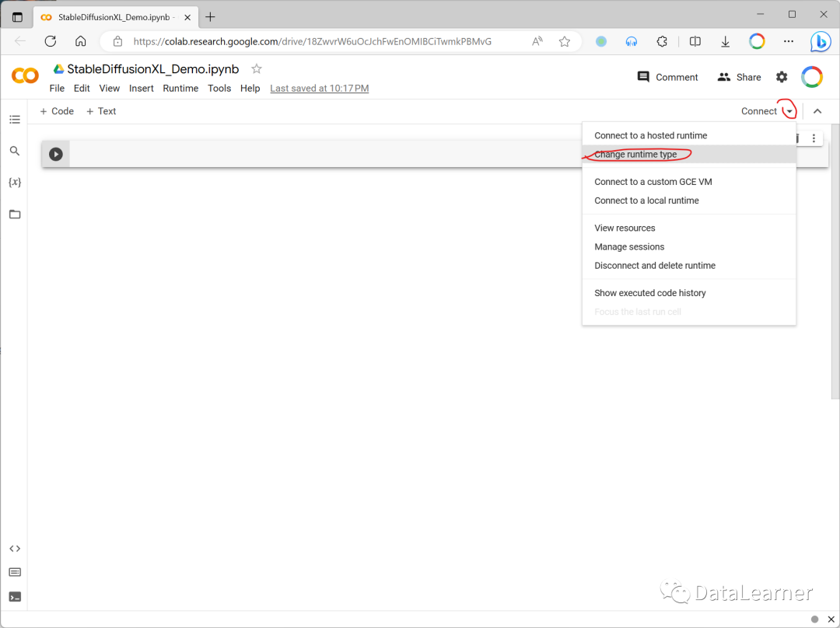Open Colab settings gear

782,77
